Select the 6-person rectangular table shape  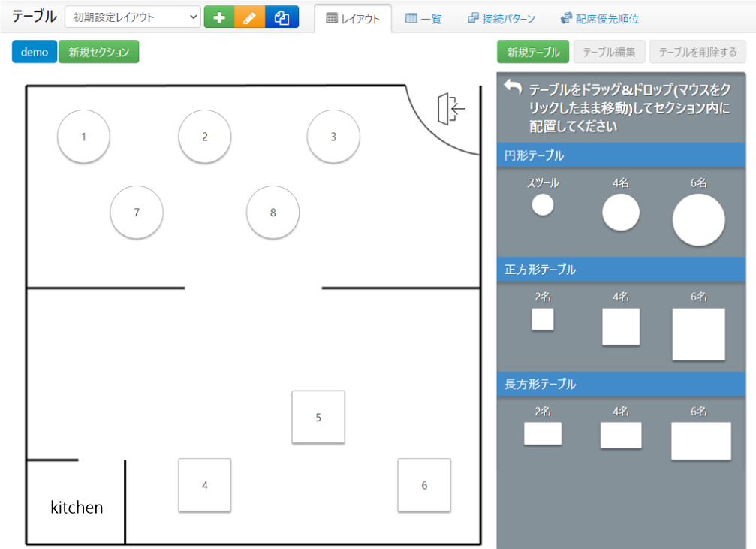click(x=700, y=441)
